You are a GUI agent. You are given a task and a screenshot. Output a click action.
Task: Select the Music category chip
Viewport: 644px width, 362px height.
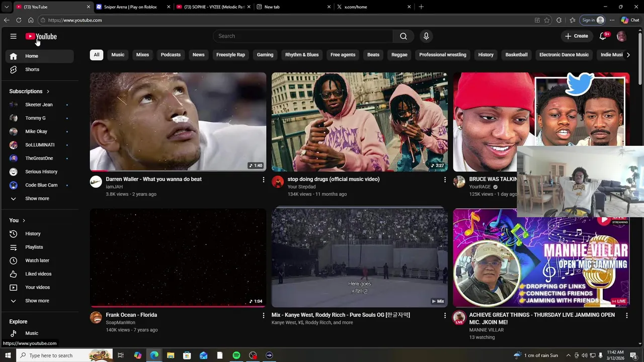pyautogui.click(x=118, y=55)
